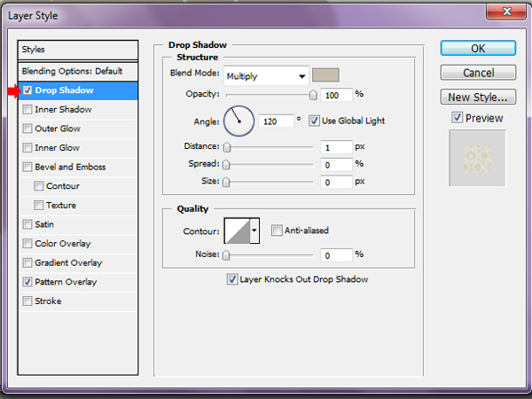Enable the Inner Shadow effect
Image resolution: width=532 pixels, height=399 pixels.
(x=27, y=110)
